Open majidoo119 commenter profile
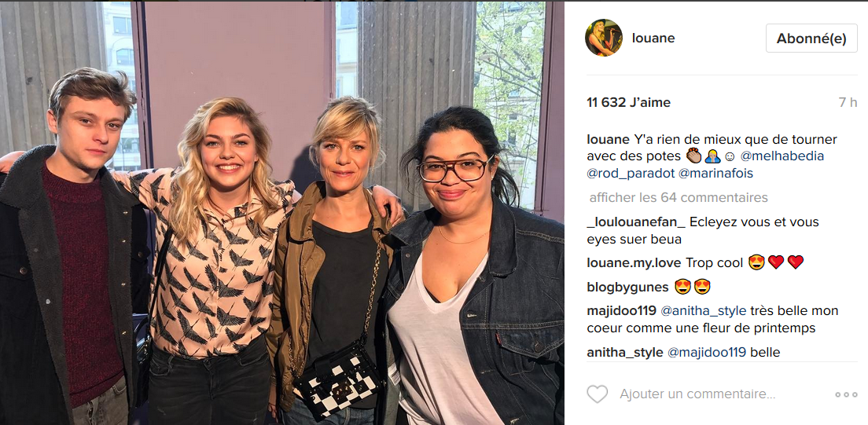 click(621, 311)
